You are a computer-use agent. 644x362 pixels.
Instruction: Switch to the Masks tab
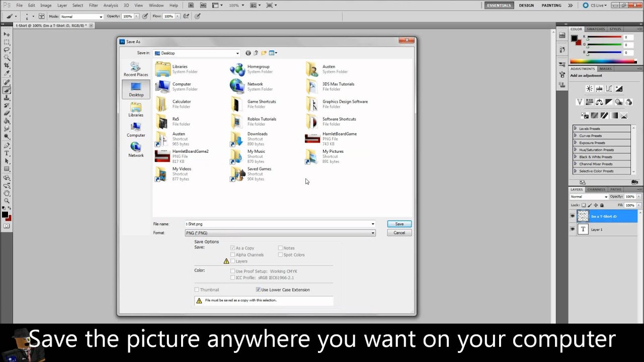(606, 69)
